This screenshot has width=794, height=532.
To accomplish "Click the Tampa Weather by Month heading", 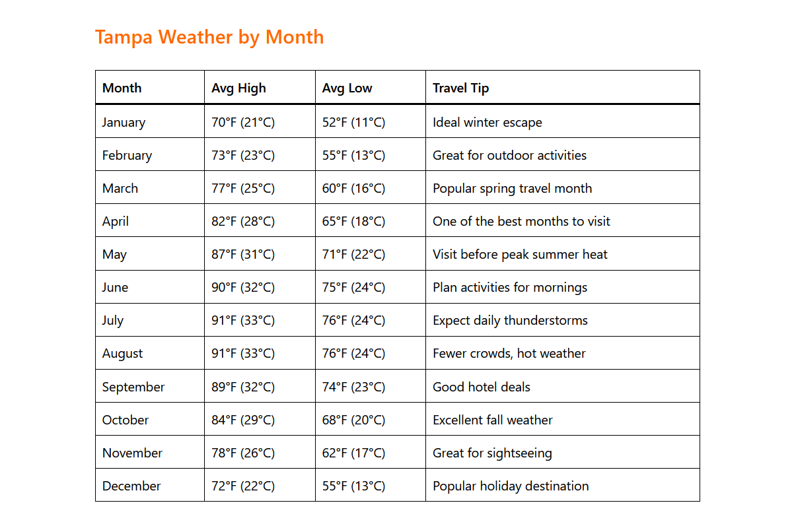I will (209, 37).
